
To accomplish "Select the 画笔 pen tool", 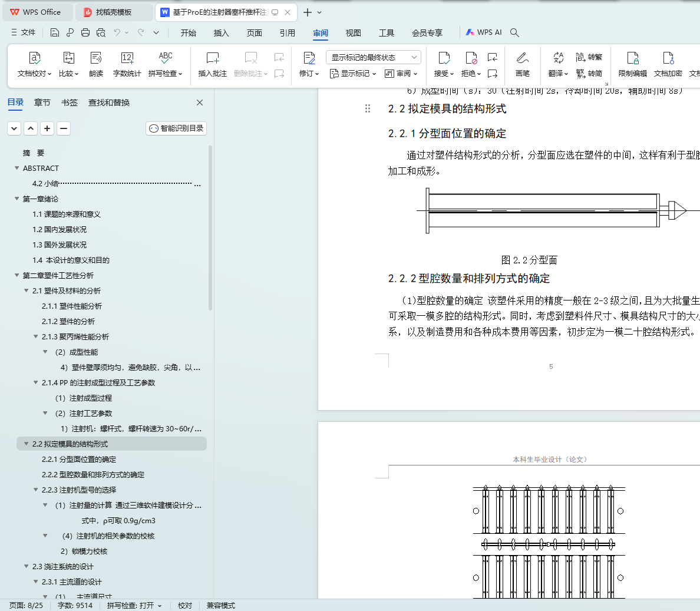I will [522, 64].
